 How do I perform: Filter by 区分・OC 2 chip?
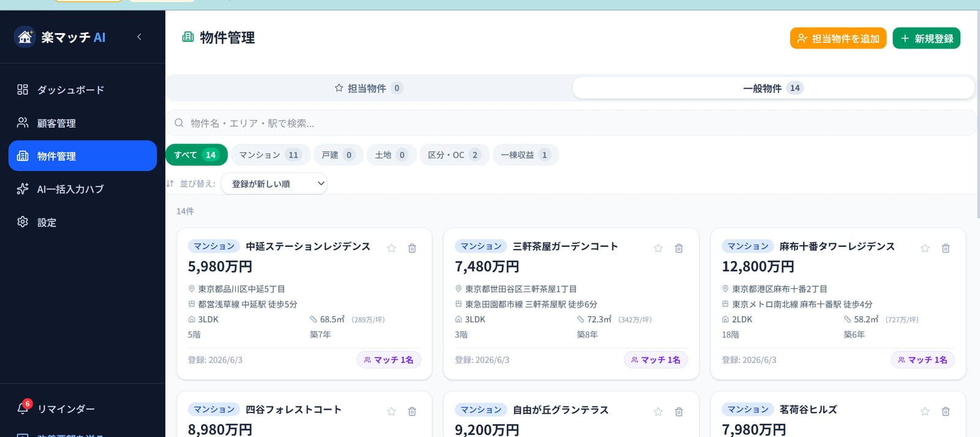[x=454, y=154]
